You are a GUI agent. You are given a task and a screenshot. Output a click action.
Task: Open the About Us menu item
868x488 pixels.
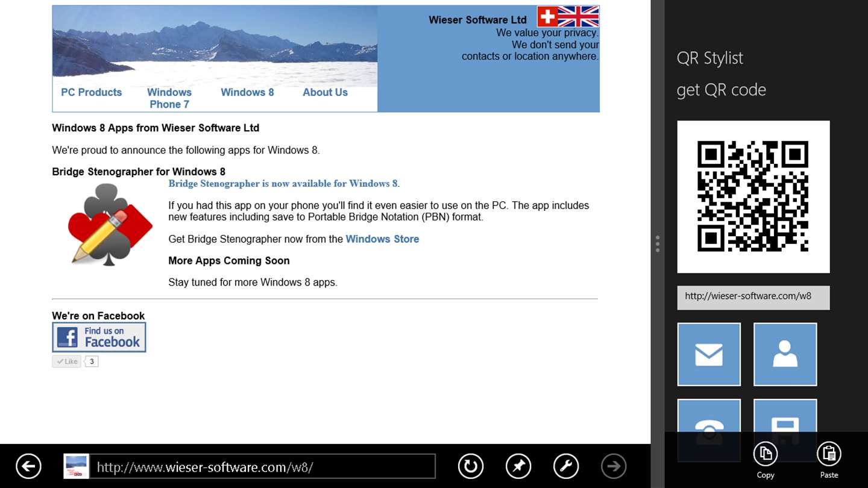click(x=325, y=92)
